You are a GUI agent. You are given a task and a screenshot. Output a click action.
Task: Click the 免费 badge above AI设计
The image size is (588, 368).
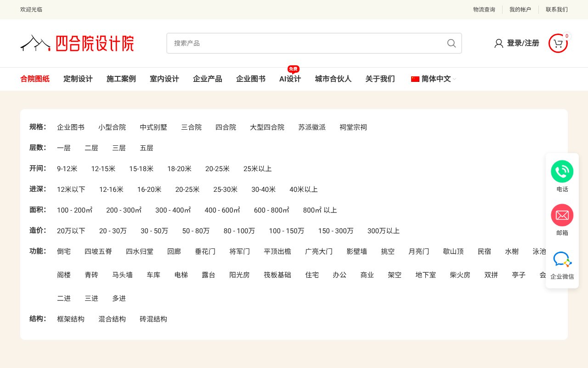pyautogui.click(x=293, y=69)
